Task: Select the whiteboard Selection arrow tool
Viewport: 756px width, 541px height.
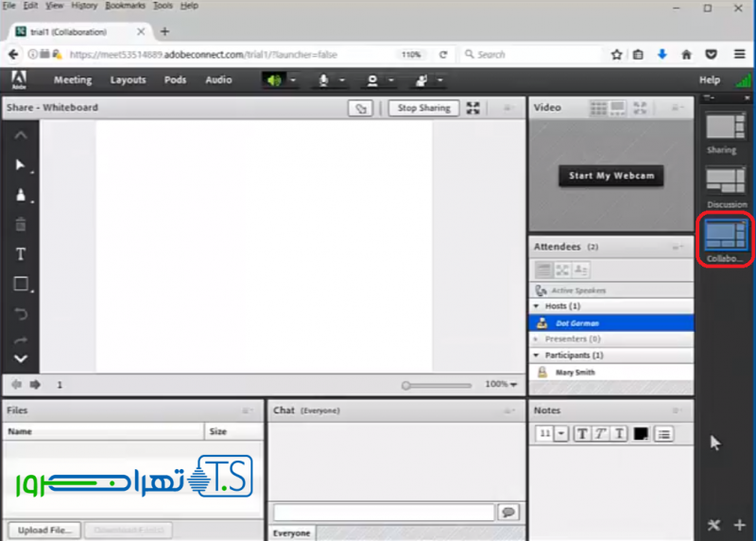Action: click(x=21, y=165)
